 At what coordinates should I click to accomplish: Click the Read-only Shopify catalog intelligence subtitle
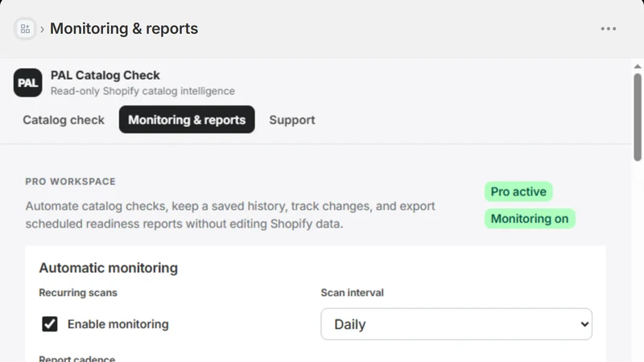142,91
